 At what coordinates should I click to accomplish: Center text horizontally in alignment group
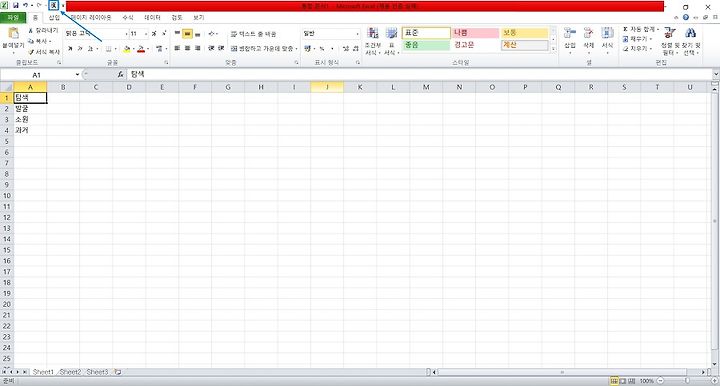click(187, 48)
